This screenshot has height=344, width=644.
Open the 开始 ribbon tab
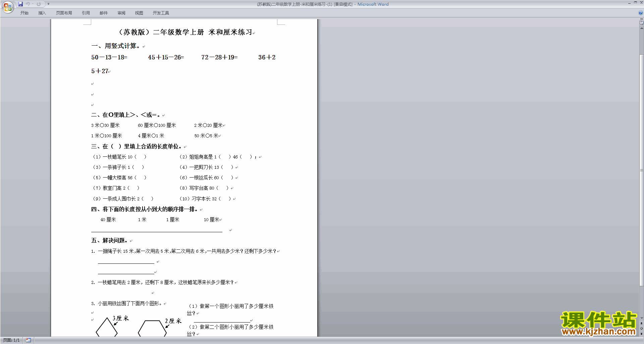tap(24, 13)
